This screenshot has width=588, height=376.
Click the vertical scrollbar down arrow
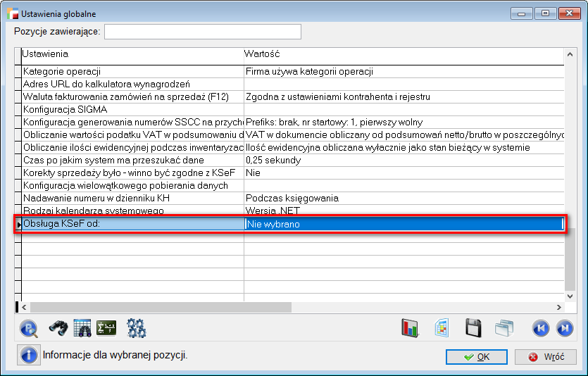click(x=570, y=296)
